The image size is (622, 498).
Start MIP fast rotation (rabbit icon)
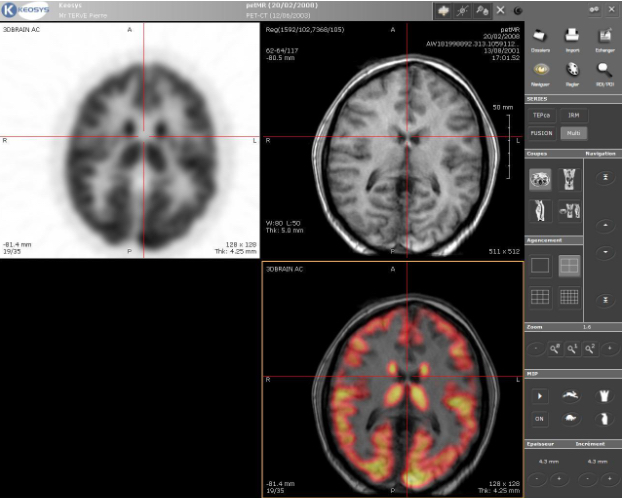tap(572, 396)
